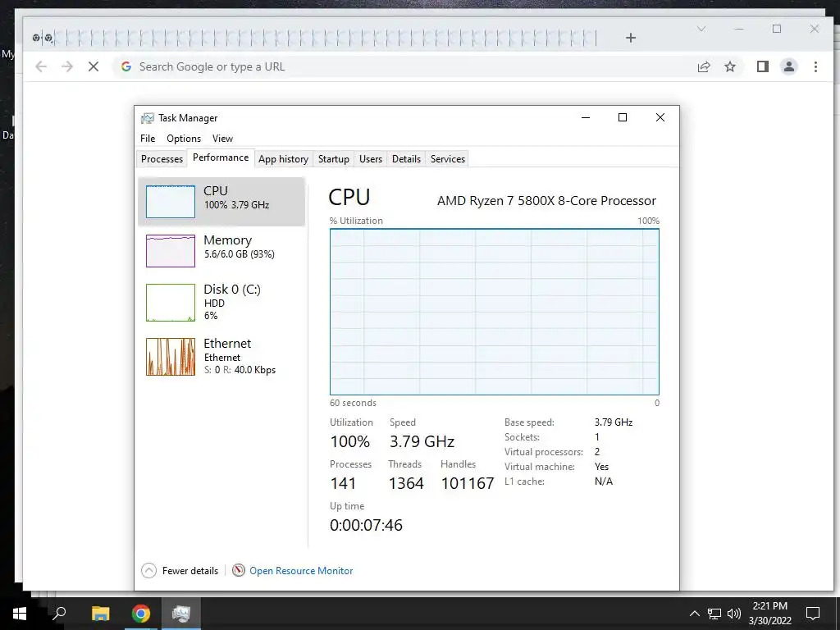Open Chrome's tab search chevron
This screenshot has height=630, width=840.
(x=701, y=29)
